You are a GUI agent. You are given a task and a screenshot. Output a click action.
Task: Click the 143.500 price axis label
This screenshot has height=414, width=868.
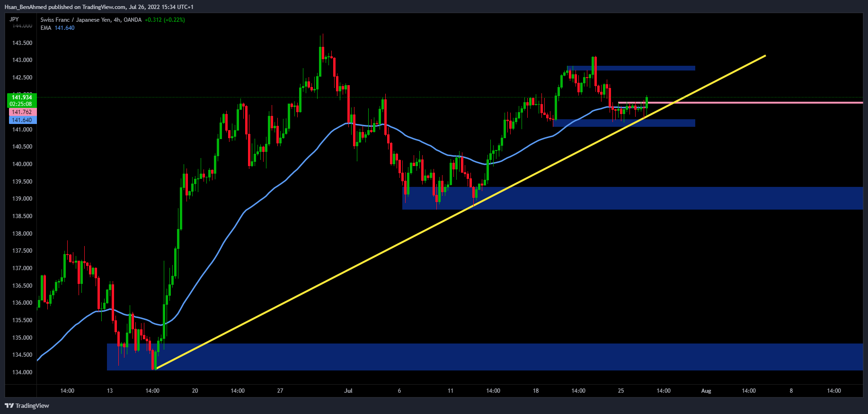[x=22, y=43]
